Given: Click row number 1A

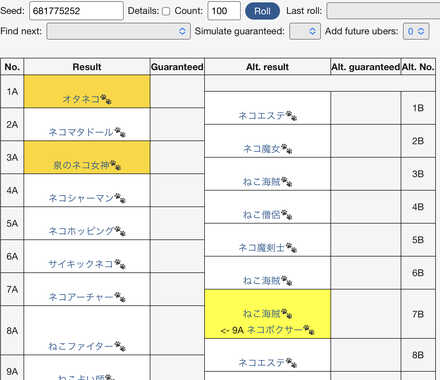Looking at the screenshot, I should [x=12, y=91].
